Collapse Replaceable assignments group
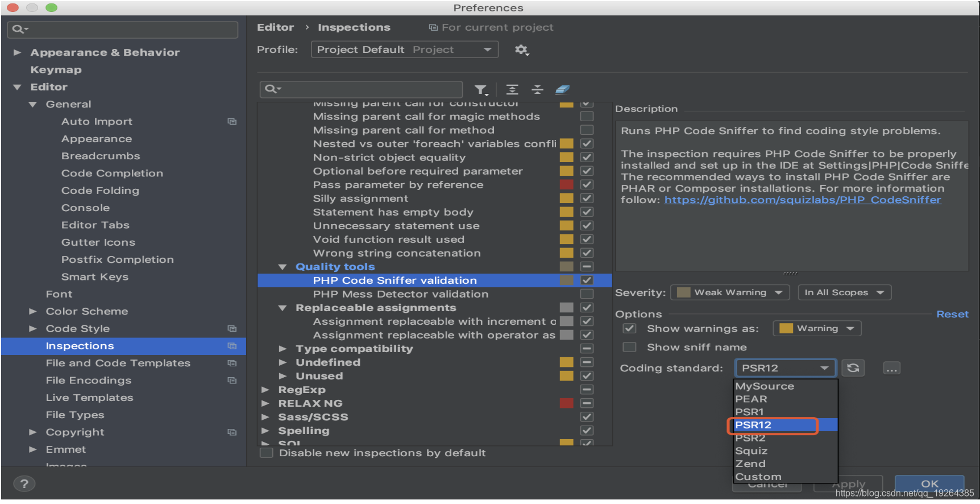Screen dimensions: 980x504 tap(283, 308)
